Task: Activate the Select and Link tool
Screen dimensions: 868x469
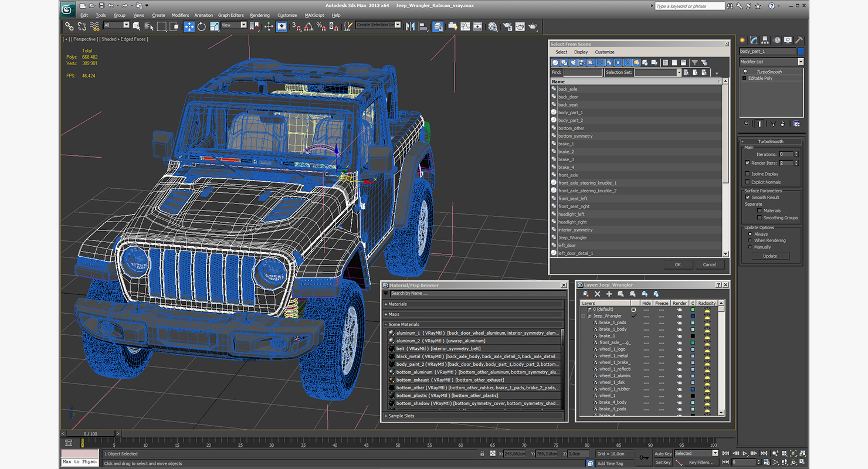Action: 69,26
